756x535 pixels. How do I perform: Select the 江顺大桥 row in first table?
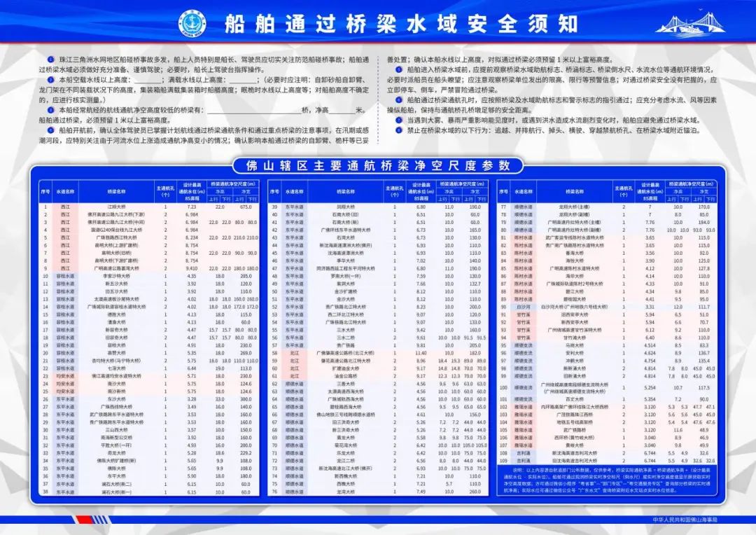pyautogui.click(x=116, y=207)
